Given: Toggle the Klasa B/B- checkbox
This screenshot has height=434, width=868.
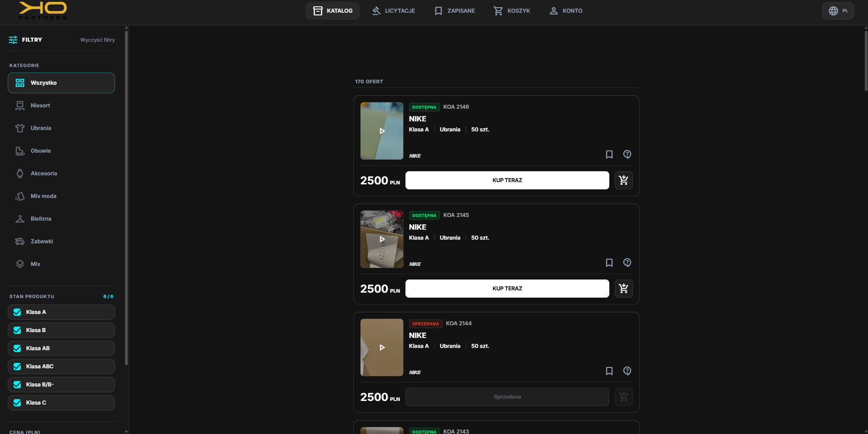Looking at the screenshot, I should pyautogui.click(x=17, y=385).
